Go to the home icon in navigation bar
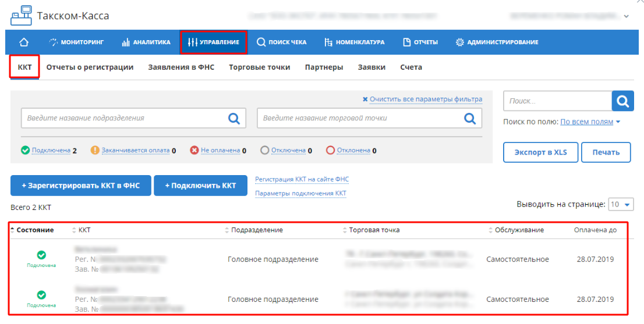 [x=24, y=42]
